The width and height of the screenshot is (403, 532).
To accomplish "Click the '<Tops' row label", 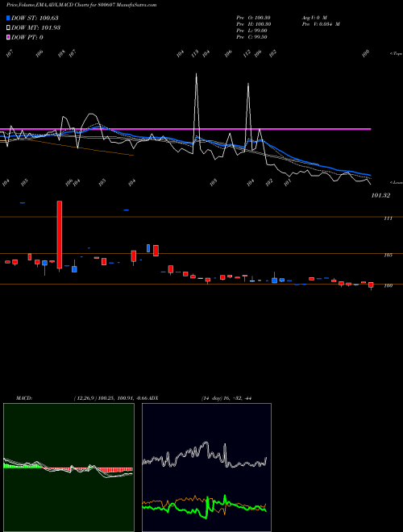I will 396,54.
